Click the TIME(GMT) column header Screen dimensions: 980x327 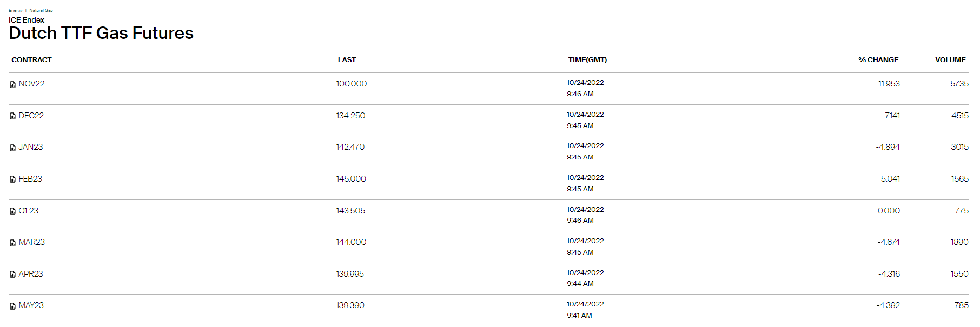point(587,60)
